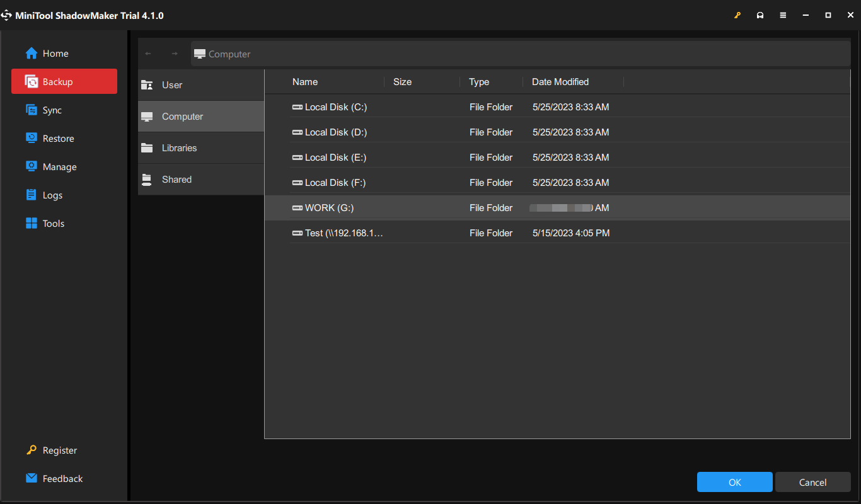Viewport: 861px width, 504px height.
Task: Click the Libraries folder icon
Action: (x=147, y=148)
